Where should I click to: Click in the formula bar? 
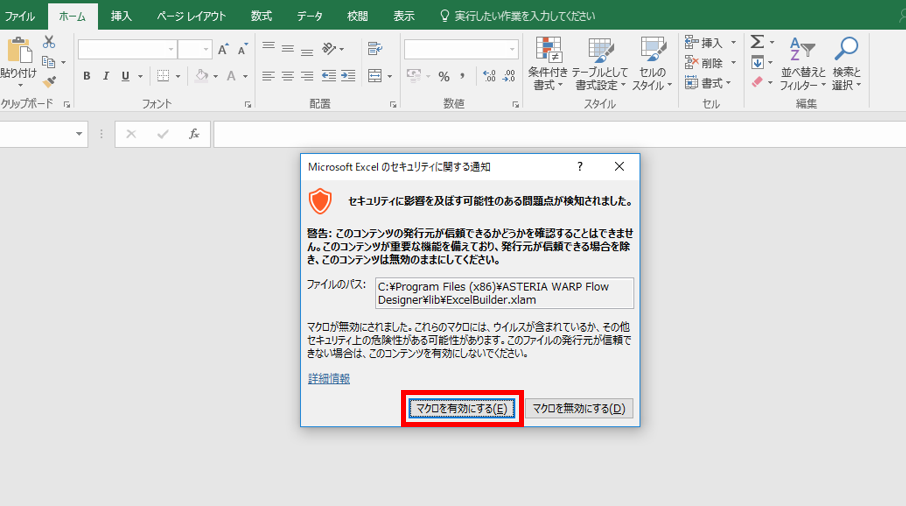(559, 134)
